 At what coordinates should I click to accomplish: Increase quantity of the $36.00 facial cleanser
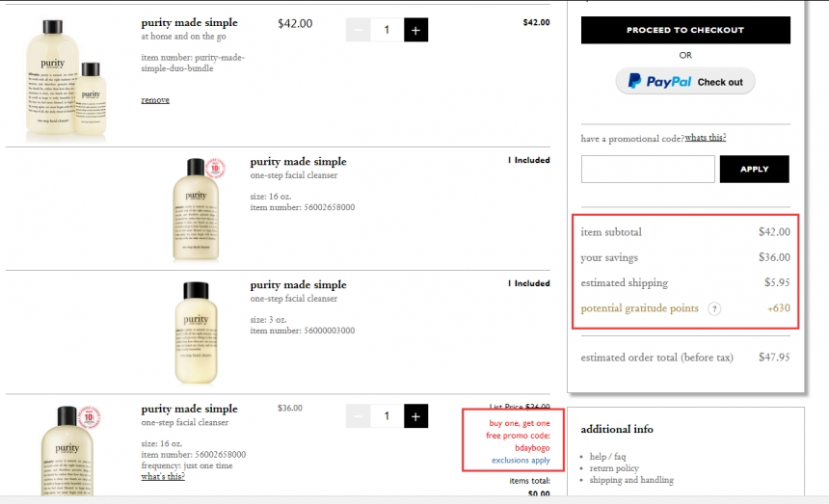pos(415,416)
